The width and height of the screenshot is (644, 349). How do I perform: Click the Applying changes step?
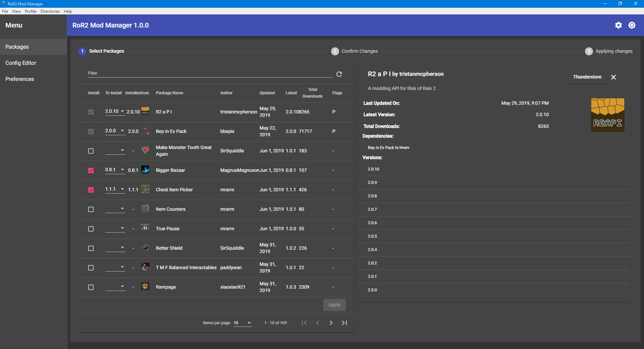click(609, 51)
